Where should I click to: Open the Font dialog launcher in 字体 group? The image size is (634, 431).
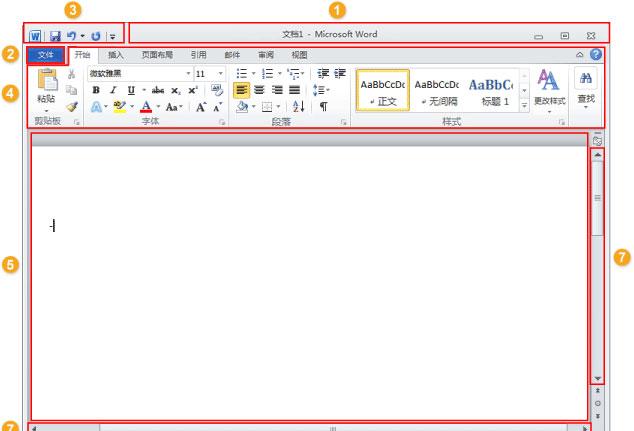[222, 122]
